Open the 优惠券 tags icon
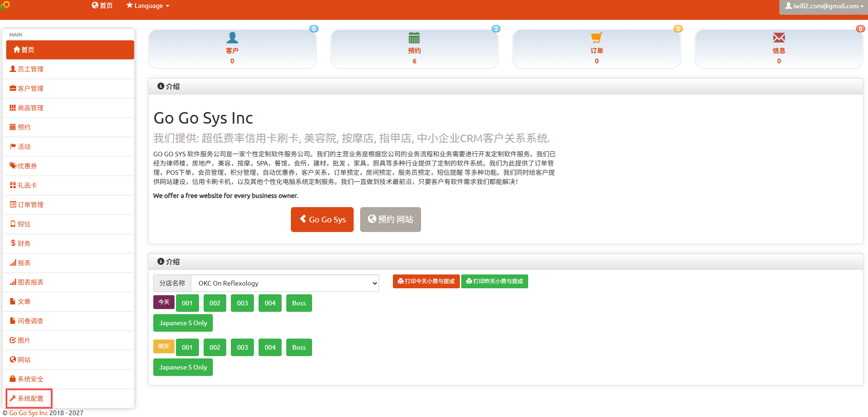The image size is (868, 417). point(13,166)
